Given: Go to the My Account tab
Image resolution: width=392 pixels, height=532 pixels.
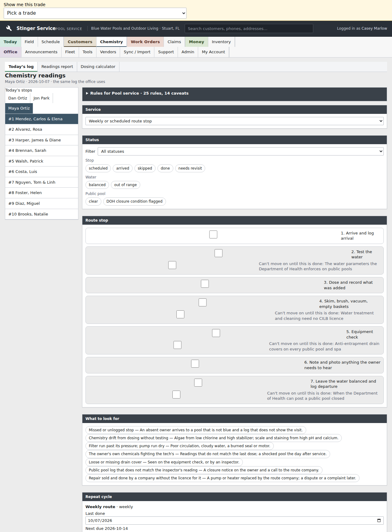Looking at the screenshot, I should point(213,52).
